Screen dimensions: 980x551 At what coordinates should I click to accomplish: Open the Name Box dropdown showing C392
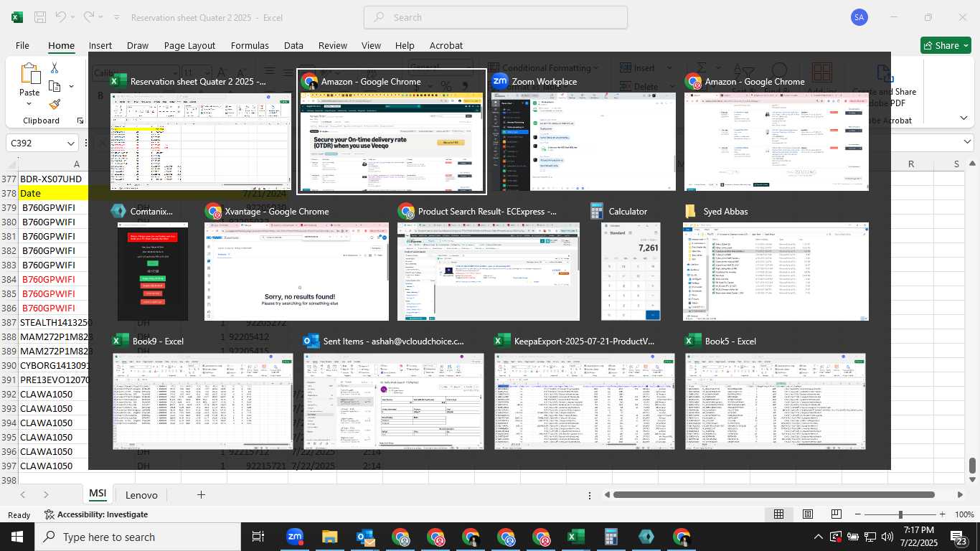70,143
